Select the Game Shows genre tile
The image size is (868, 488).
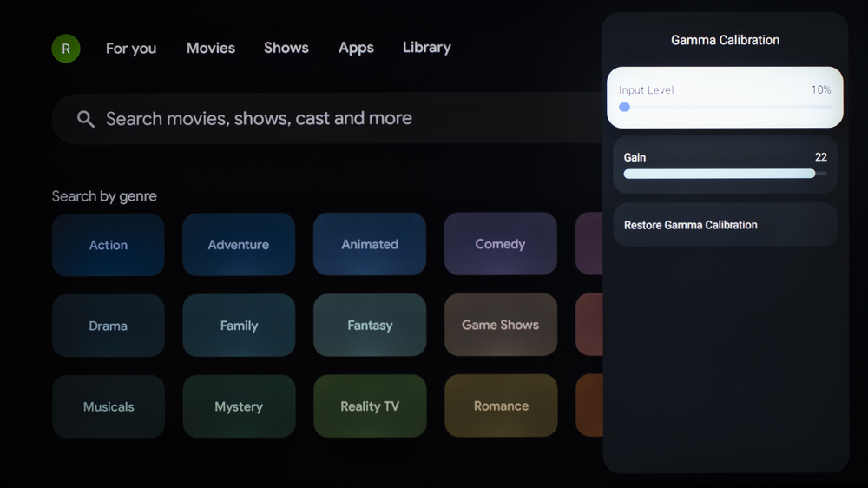pos(500,326)
